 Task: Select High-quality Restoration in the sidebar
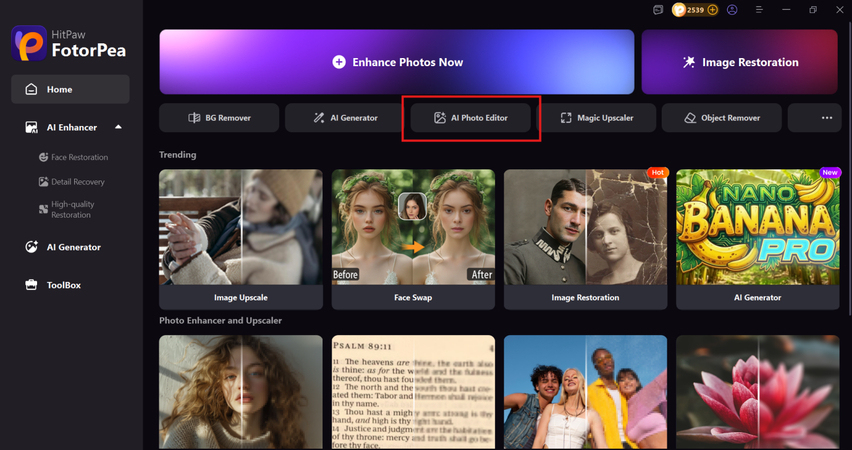click(73, 209)
